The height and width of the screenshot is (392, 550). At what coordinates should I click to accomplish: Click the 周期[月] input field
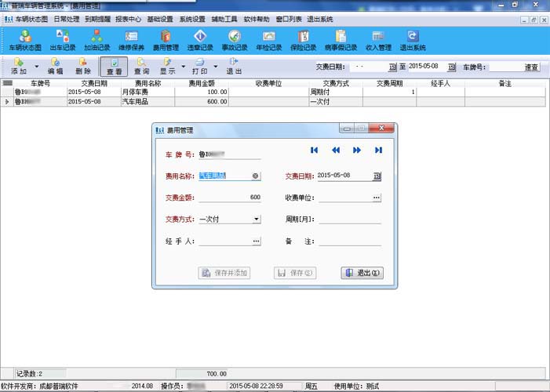tap(350, 220)
